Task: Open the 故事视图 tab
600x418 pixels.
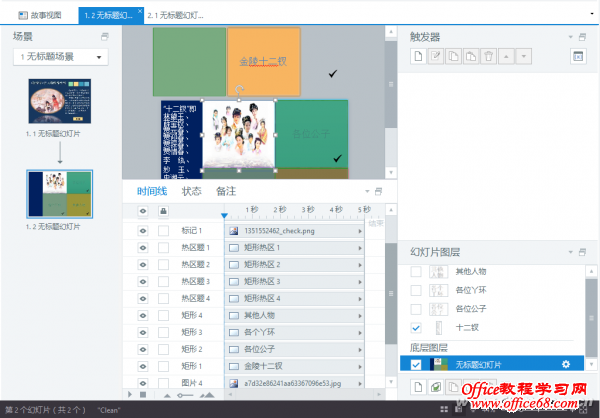Action: click(42, 16)
